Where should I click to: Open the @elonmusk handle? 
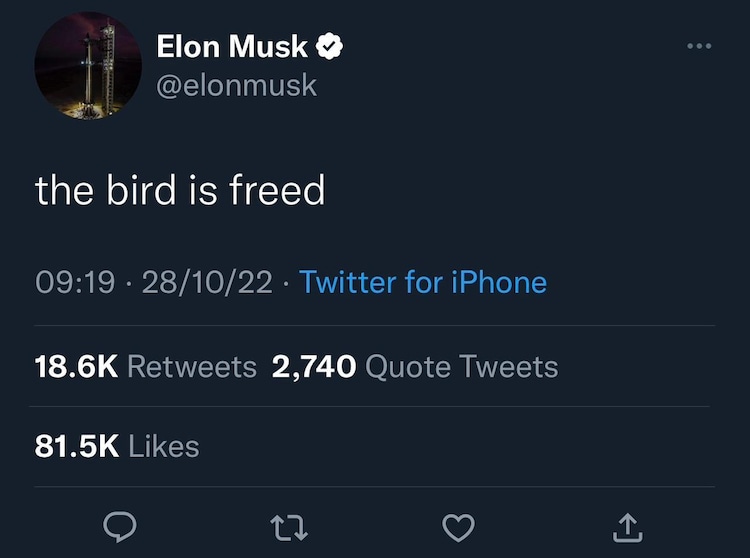(236, 86)
